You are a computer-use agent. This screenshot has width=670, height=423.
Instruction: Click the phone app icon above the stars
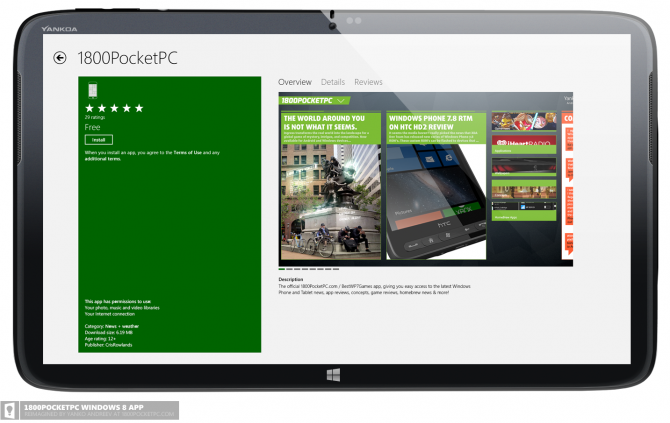(92, 90)
